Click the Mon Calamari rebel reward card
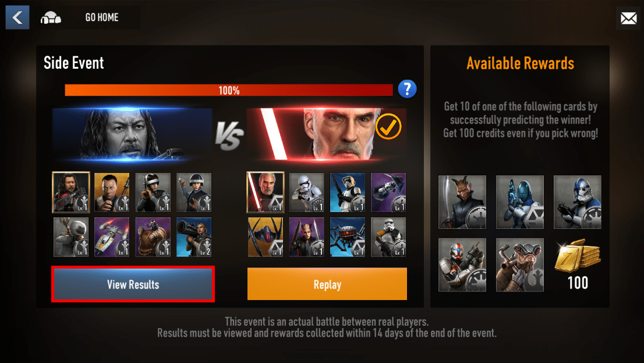Image resolution: width=644 pixels, height=363 pixels. point(520,265)
